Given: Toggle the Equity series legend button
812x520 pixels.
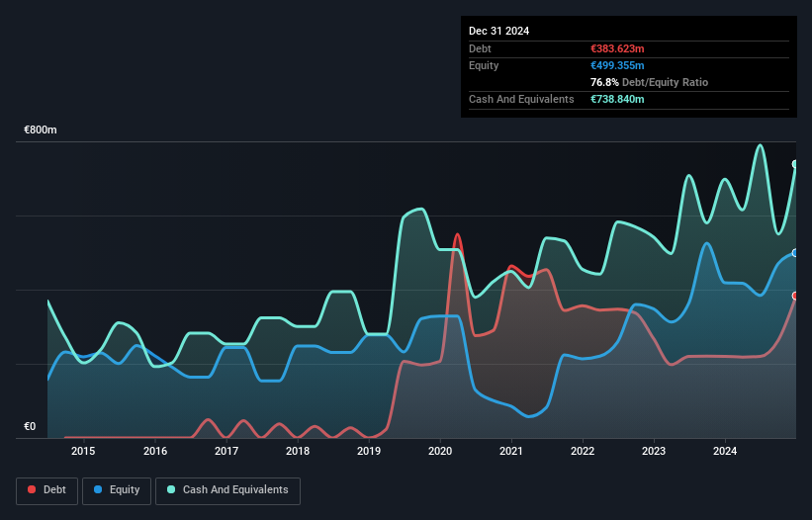Looking at the screenshot, I should click(x=117, y=490).
